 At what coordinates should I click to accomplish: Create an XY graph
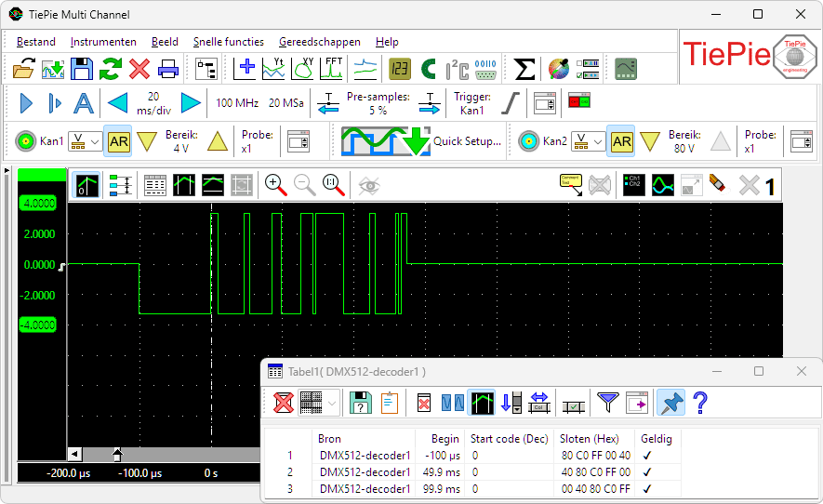(x=302, y=69)
